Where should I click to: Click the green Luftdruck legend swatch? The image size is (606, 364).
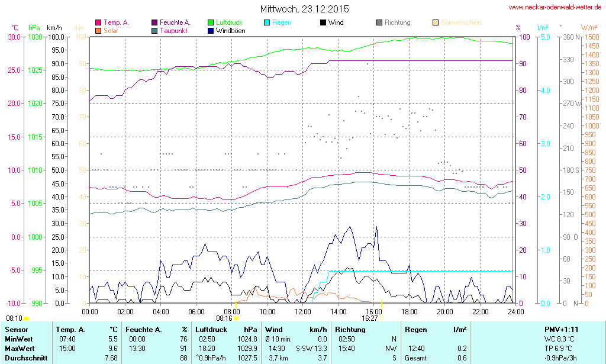pos(211,22)
